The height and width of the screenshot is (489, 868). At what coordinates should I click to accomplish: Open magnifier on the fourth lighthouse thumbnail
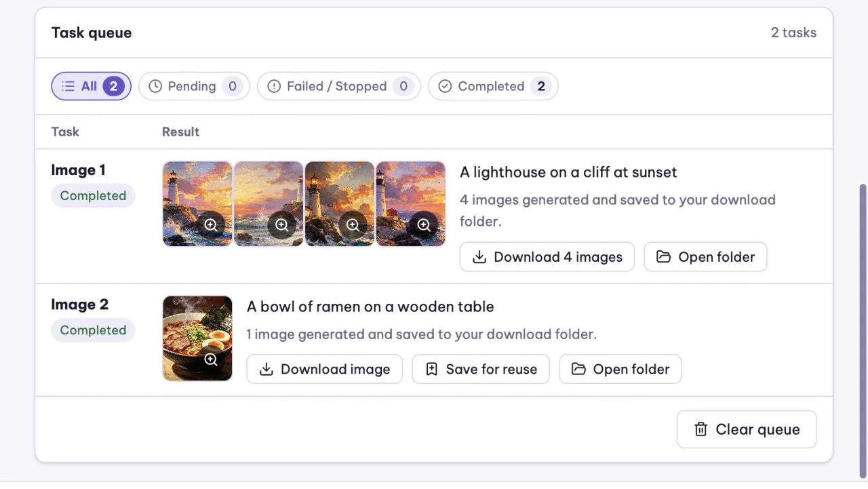[x=424, y=225]
